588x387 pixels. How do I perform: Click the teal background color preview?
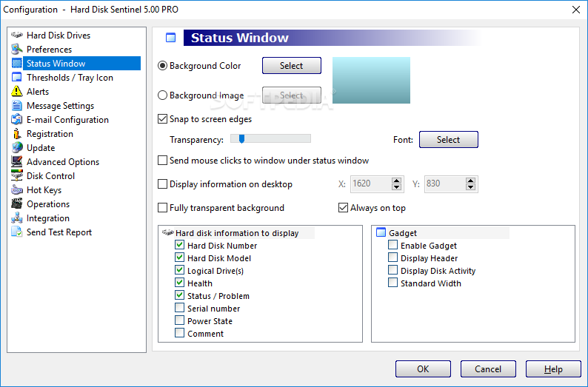tap(371, 80)
